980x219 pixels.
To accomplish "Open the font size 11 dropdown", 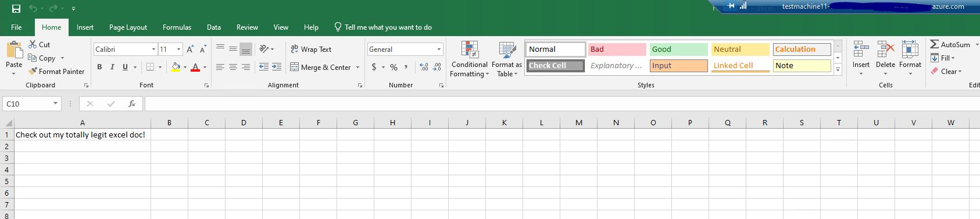I will (178, 50).
